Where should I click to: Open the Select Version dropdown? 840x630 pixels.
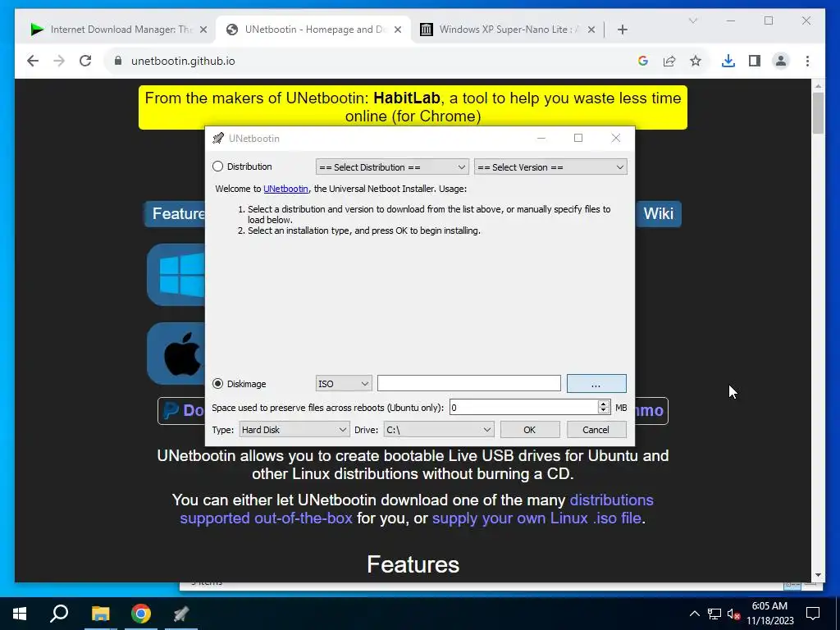click(x=550, y=167)
